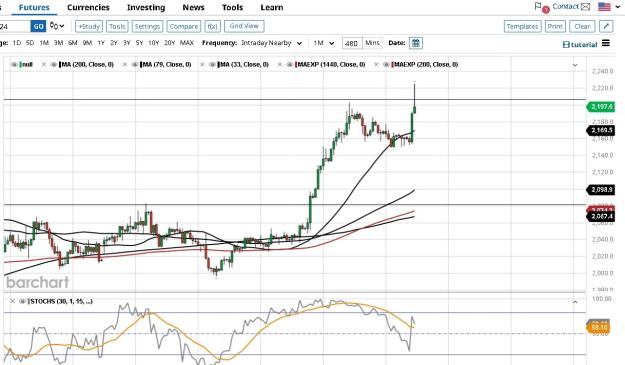
Task: Select the 5Y range
Action: 139,43
